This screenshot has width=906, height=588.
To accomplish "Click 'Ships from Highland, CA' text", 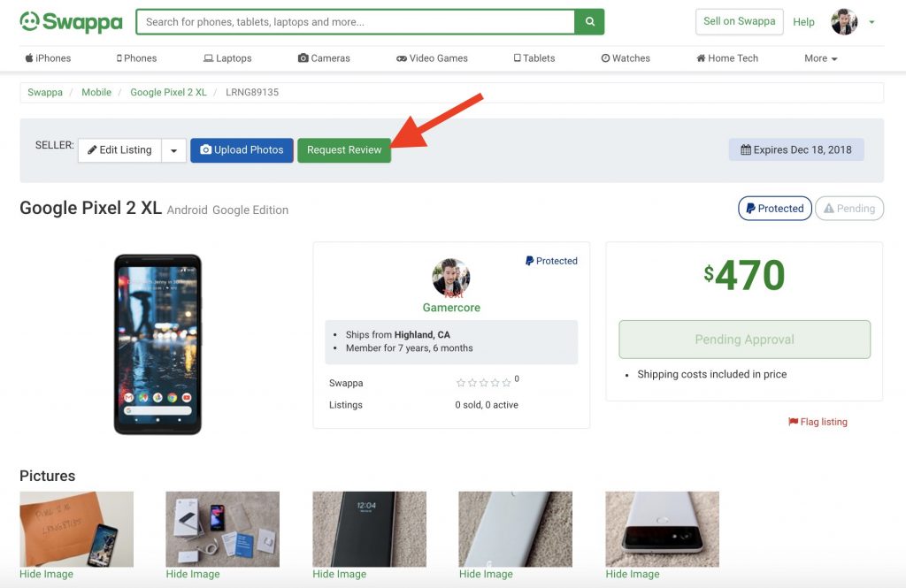I will [397, 335].
